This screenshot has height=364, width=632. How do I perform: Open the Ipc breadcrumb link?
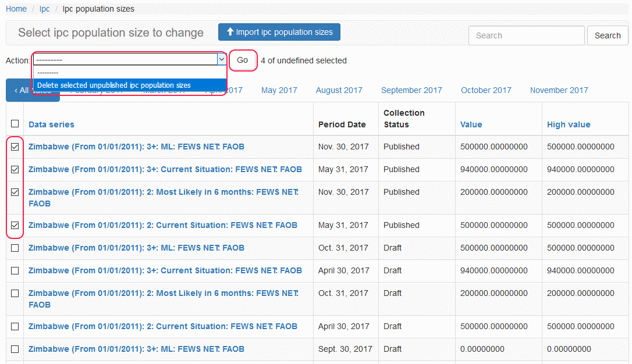[x=45, y=9]
